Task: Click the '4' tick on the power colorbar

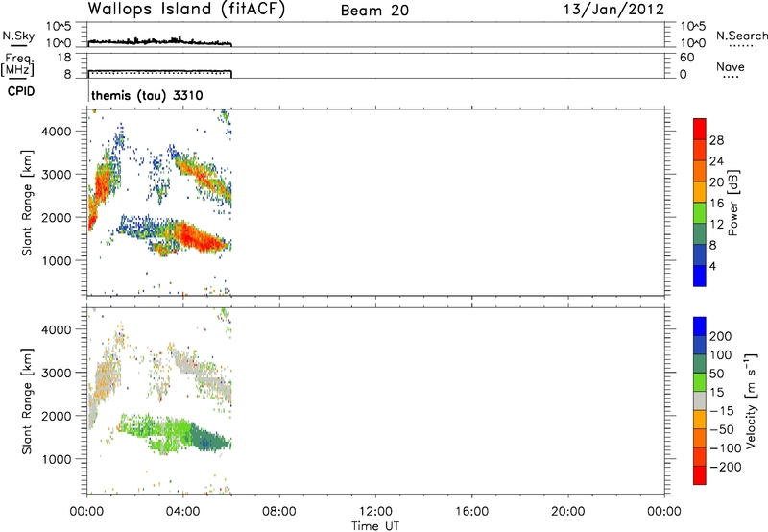Action: (x=712, y=266)
